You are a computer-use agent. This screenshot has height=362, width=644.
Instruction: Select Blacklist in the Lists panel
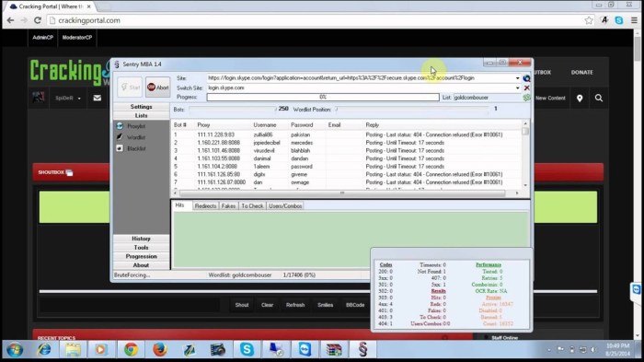tap(131, 148)
